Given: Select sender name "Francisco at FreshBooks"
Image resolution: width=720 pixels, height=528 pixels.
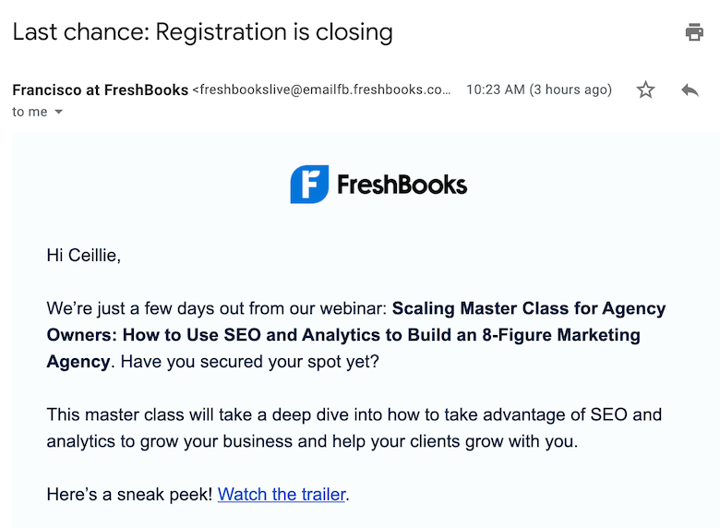Looking at the screenshot, I should point(100,90).
